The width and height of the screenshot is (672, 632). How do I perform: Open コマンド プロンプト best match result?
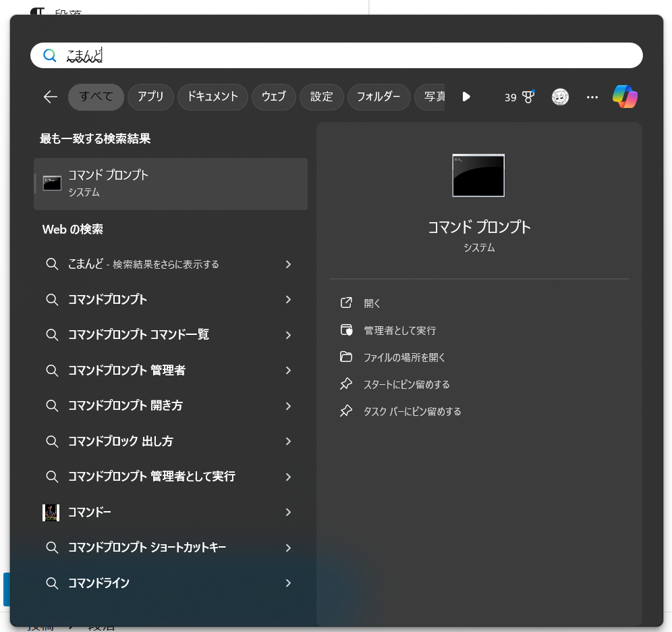coord(171,184)
